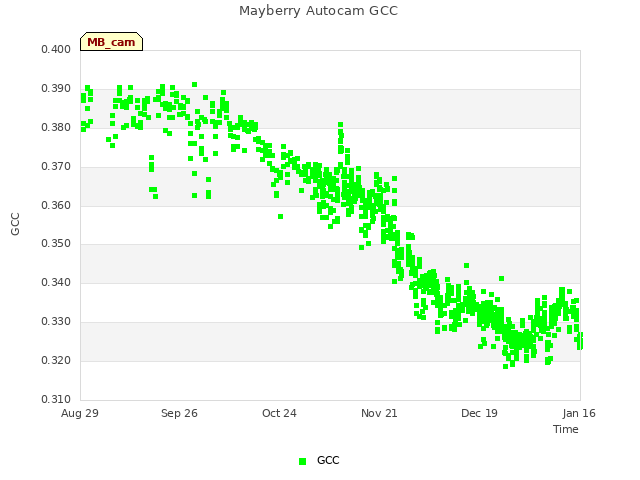Click the MB_cam label tab
Viewport: 640px width, 480px height.
click(x=111, y=42)
